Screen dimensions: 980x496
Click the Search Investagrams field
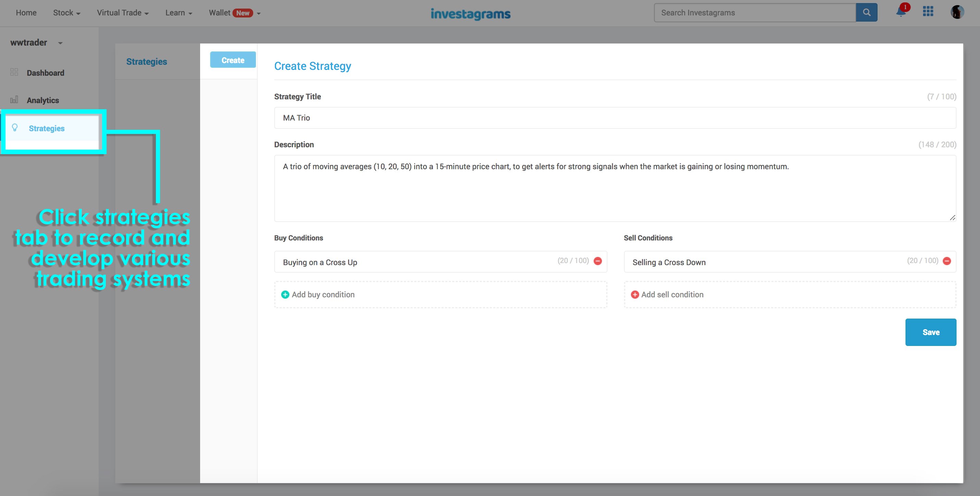tap(755, 13)
